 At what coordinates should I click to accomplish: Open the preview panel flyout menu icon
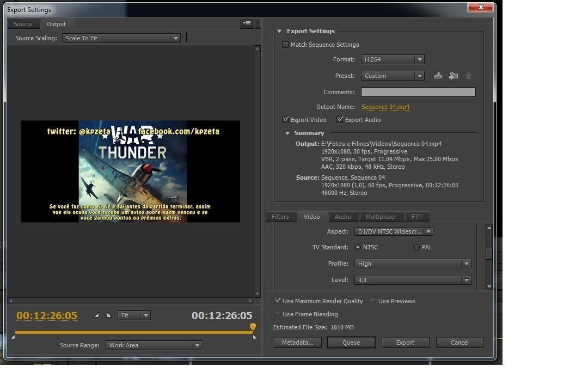pos(247,23)
